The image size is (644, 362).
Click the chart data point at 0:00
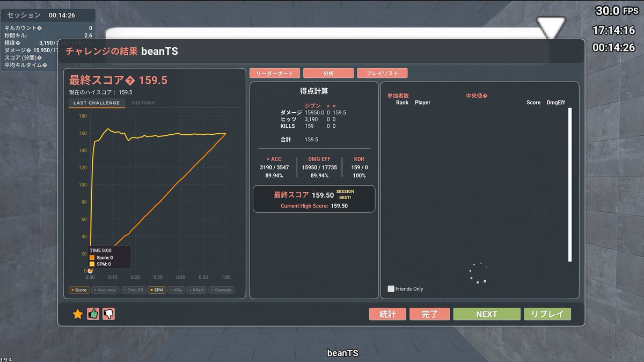tap(90, 271)
